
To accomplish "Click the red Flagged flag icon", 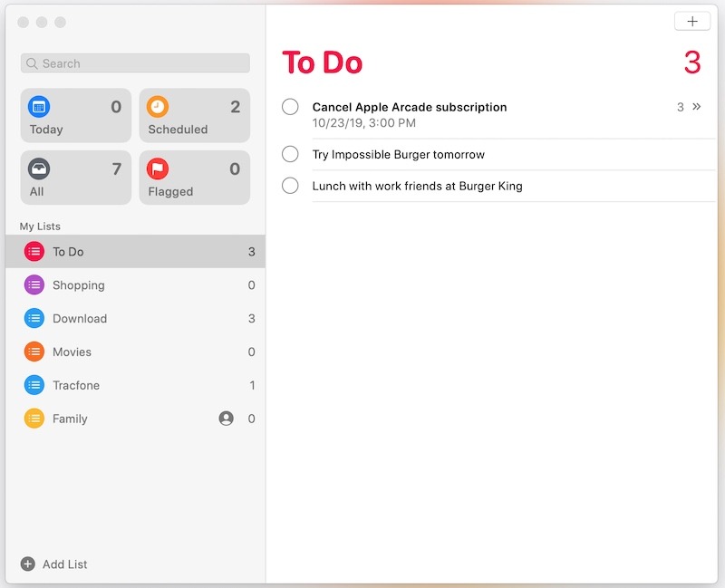I will (157, 169).
